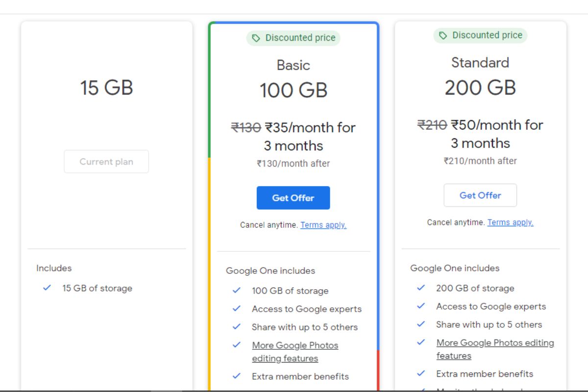The image size is (588, 392).
Task: Click Get Offer on the Standard 200 GB plan
Action: pyautogui.click(x=480, y=195)
